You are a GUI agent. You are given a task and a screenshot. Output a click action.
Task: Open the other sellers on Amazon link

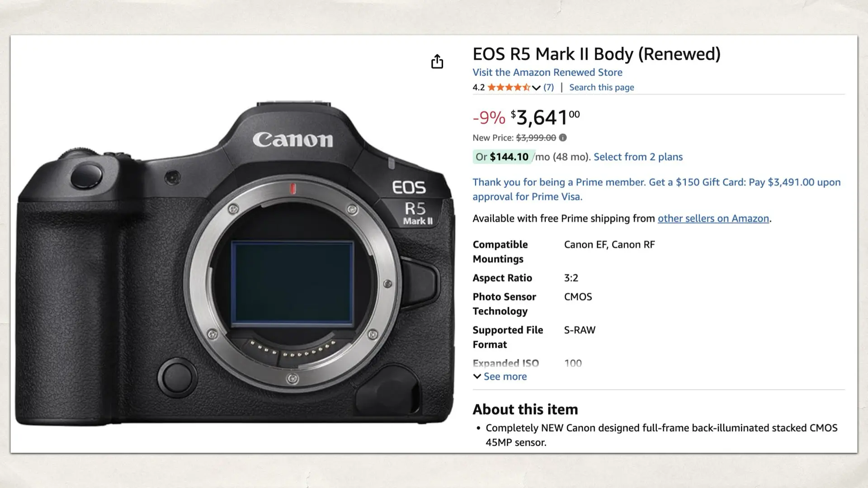pos(713,218)
